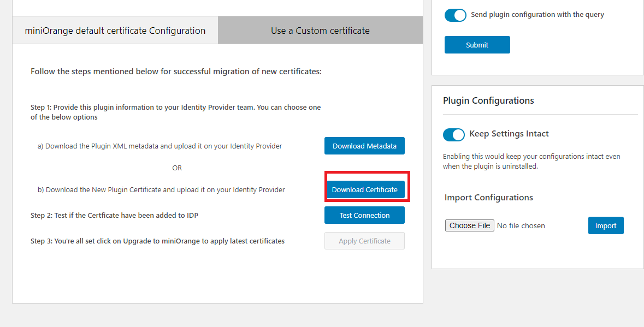Click the Step 3 Upgrade to miniOrange text
The height and width of the screenshot is (327, 644).
(157, 241)
